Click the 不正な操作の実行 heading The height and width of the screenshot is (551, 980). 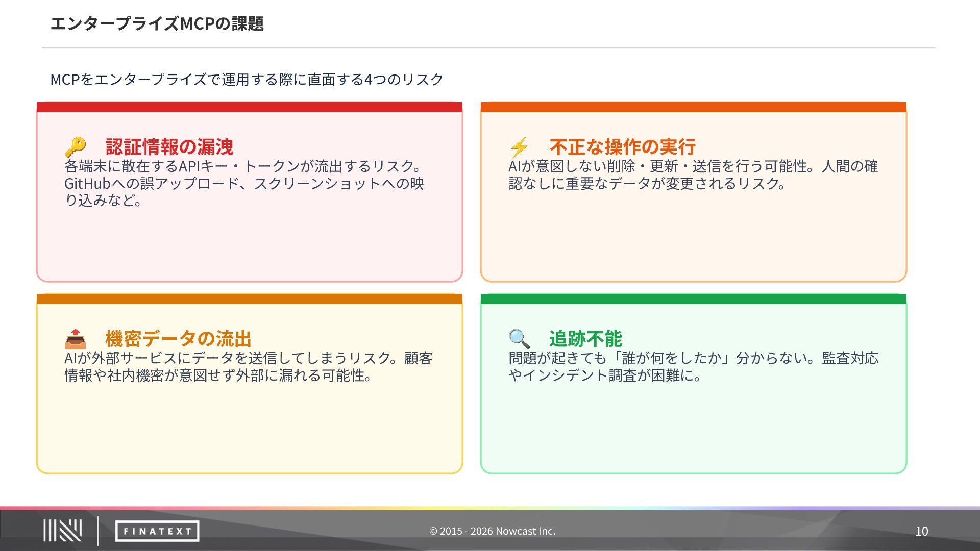(x=623, y=147)
